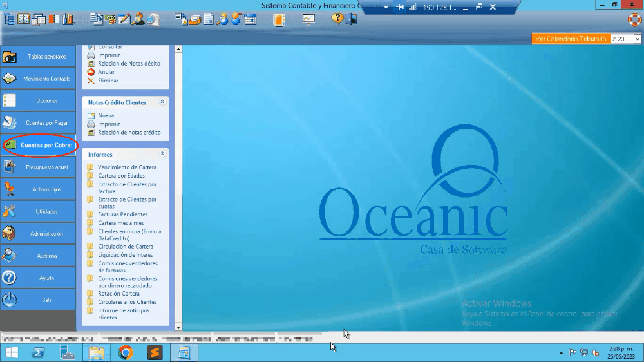Click the yellow question mark help toolbar icon
This screenshot has height=362, width=644.
[337, 19]
